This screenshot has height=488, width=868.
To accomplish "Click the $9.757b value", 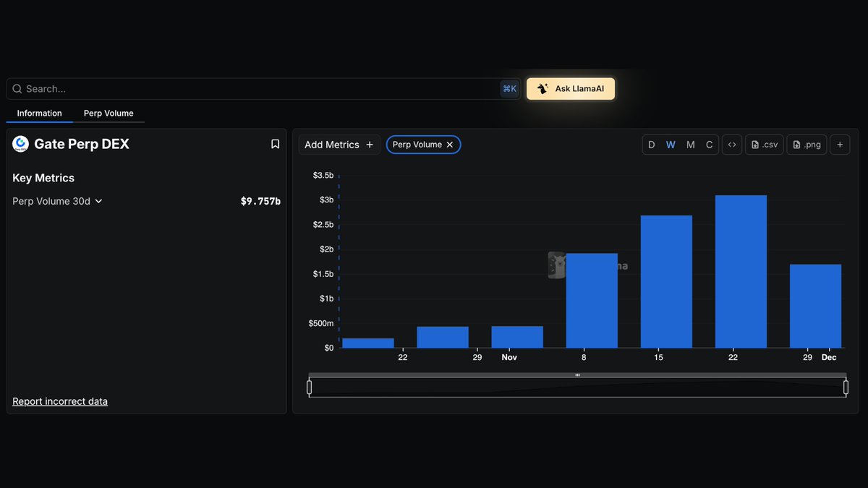I will coord(260,201).
